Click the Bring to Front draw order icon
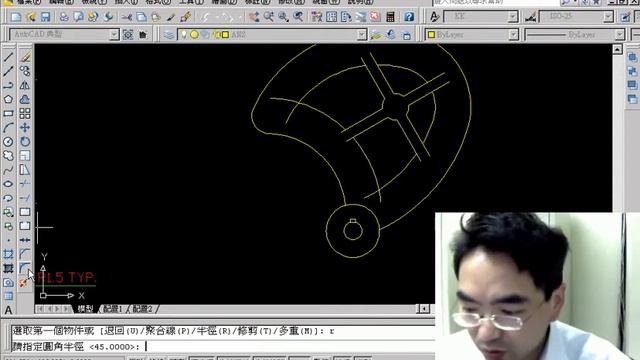640x360 pixels. click(x=632, y=57)
